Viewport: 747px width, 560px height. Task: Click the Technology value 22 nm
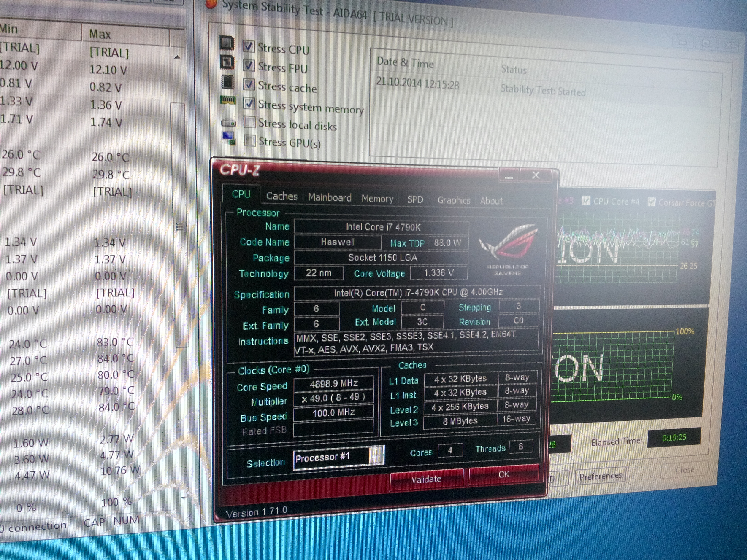pyautogui.click(x=318, y=273)
